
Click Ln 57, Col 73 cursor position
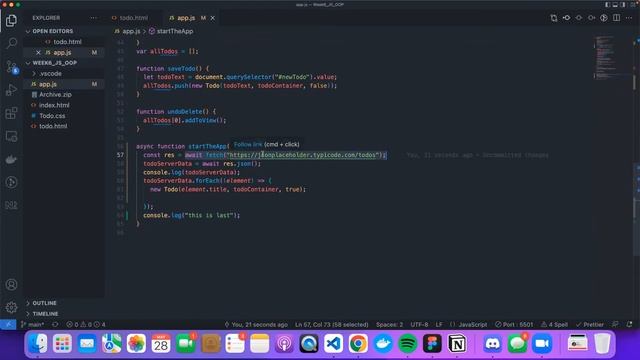[331, 324]
